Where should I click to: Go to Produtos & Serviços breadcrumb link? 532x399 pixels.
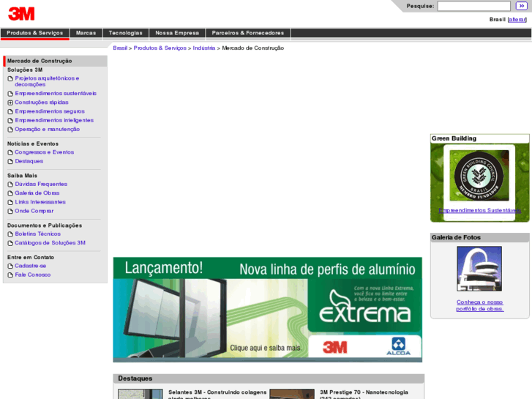click(x=160, y=48)
